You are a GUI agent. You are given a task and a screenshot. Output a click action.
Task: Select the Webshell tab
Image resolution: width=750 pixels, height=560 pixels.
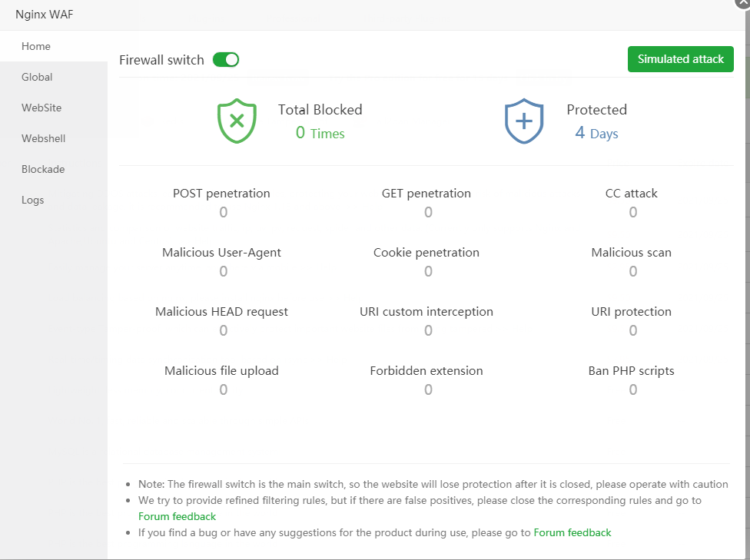click(43, 138)
